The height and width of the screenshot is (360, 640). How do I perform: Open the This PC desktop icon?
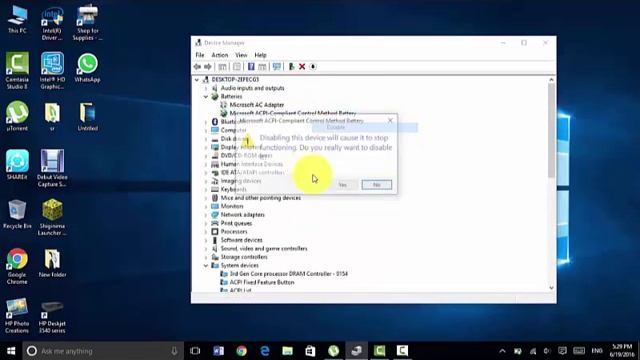pyautogui.click(x=17, y=19)
